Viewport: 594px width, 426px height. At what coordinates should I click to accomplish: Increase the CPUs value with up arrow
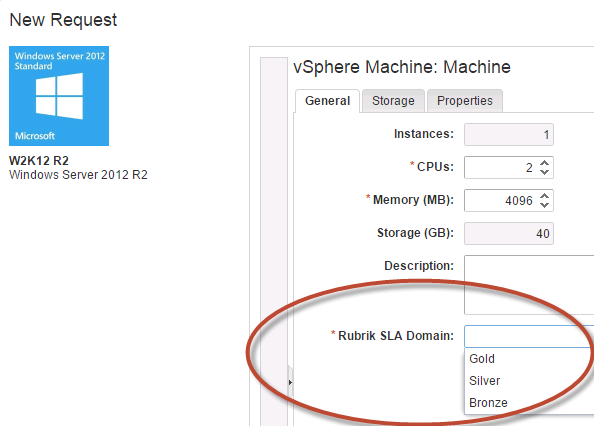[544, 163]
